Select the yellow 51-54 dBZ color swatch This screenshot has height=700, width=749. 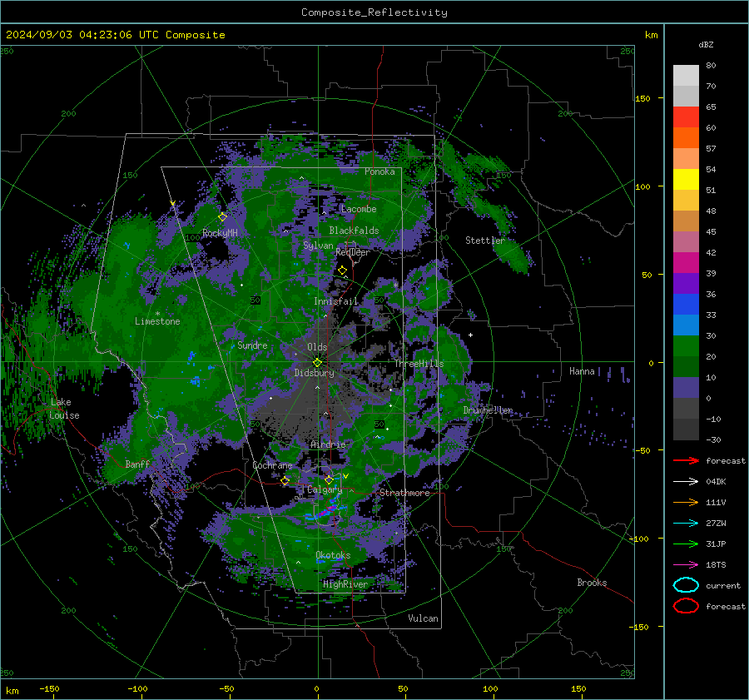pyautogui.click(x=686, y=180)
